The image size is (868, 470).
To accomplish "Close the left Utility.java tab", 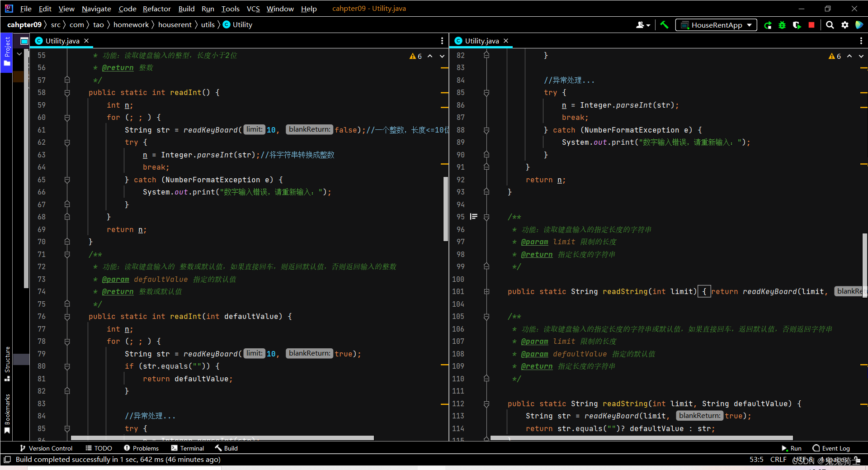I will click(x=86, y=41).
